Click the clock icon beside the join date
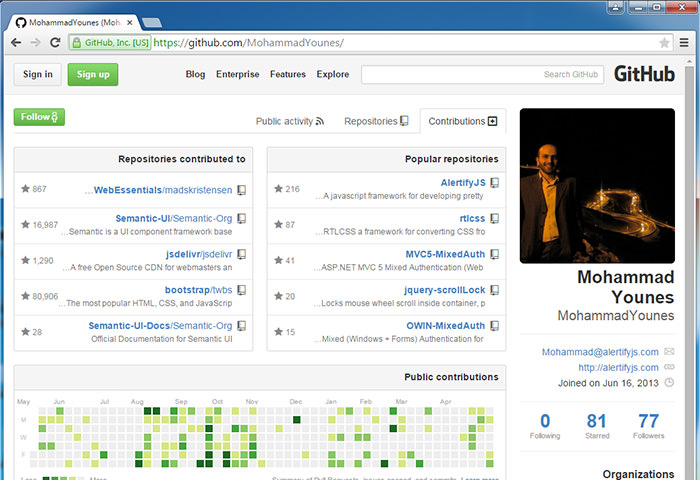This screenshot has width=700, height=480. click(x=669, y=383)
